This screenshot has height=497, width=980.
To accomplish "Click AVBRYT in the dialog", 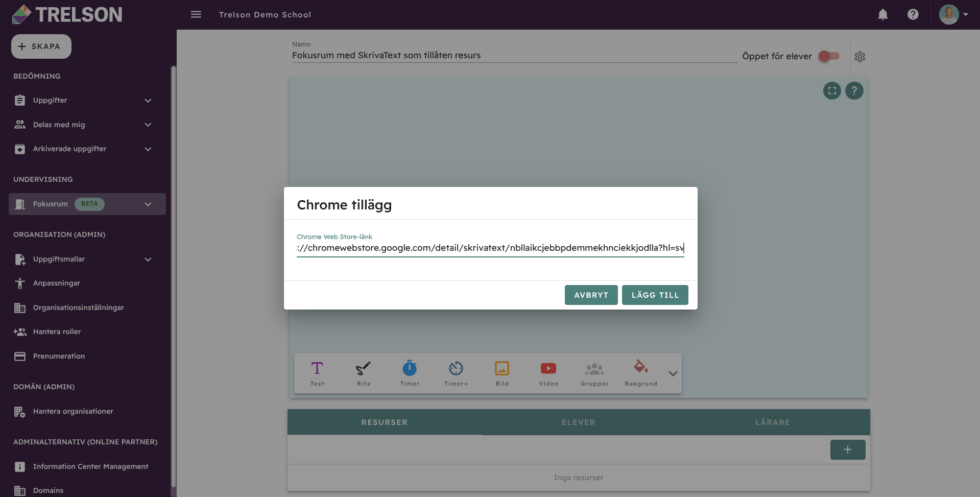I will [591, 295].
